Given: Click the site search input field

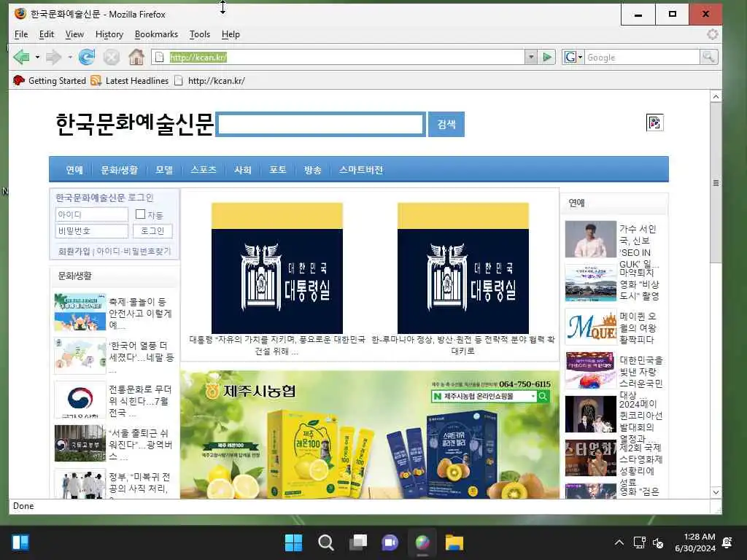Looking at the screenshot, I should (321, 124).
